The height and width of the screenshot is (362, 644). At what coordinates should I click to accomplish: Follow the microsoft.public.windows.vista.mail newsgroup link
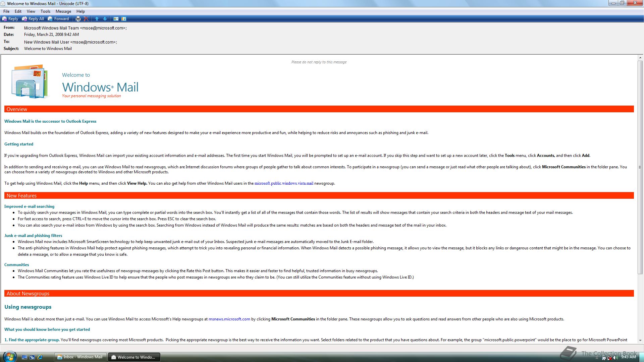pyautogui.click(x=284, y=183)
